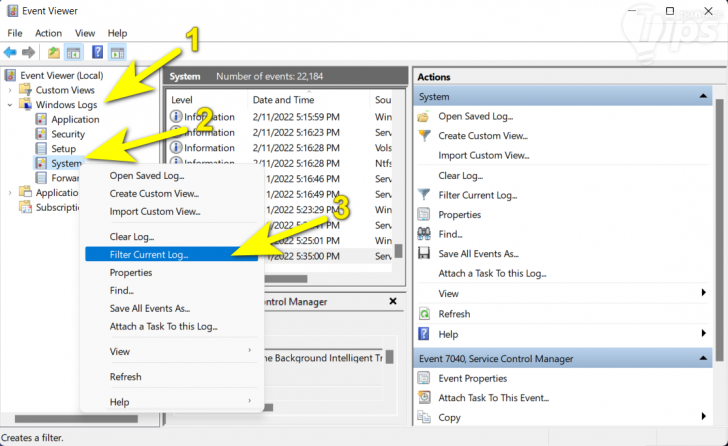Click the Forward arrow toolbar icon

point(28,52)
